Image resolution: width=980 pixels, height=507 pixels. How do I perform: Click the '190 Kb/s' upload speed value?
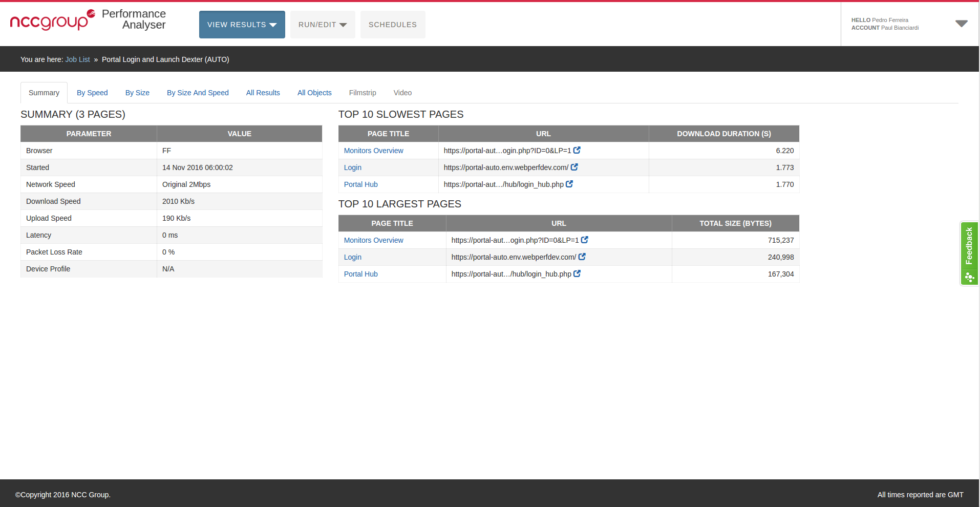point(176,218)
